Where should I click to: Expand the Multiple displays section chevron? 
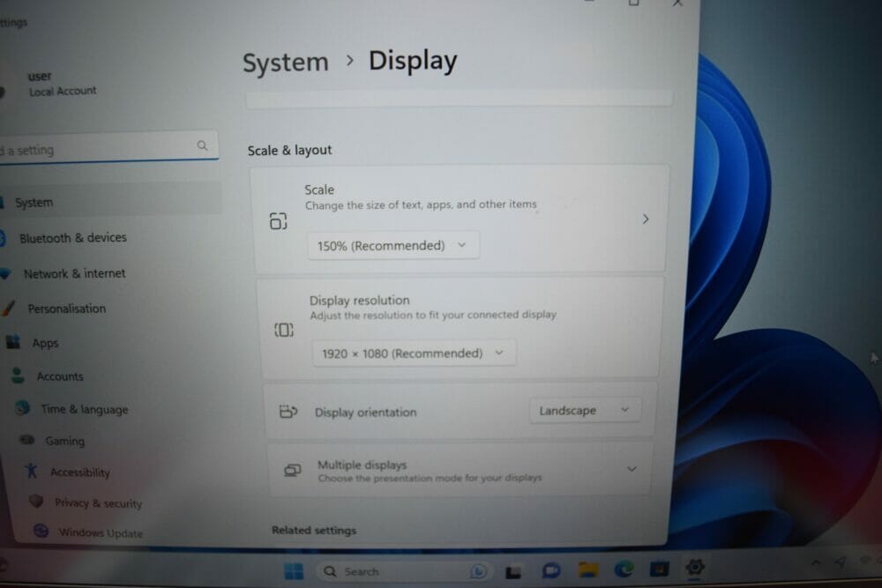coord(632,469)
